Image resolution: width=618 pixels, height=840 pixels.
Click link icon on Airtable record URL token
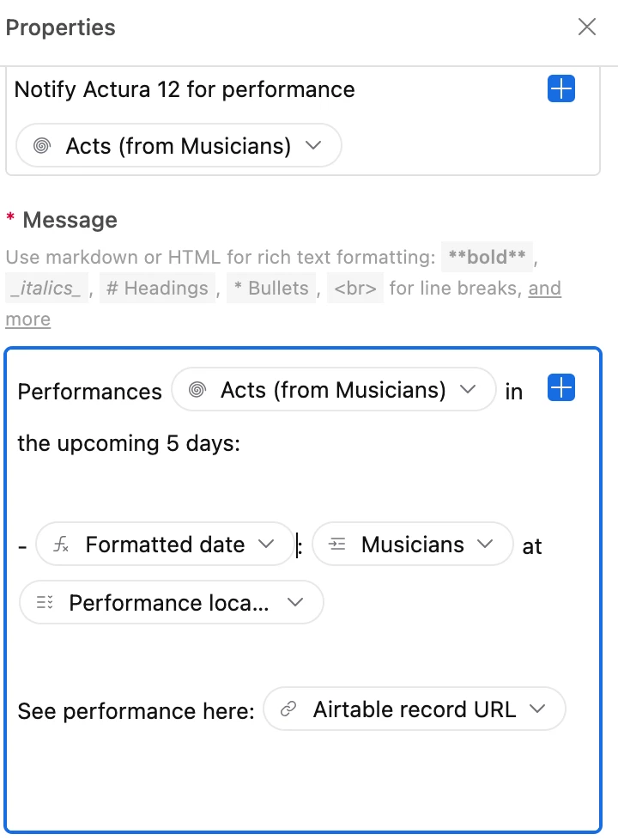pyautogui.click(x=289, y=709)
